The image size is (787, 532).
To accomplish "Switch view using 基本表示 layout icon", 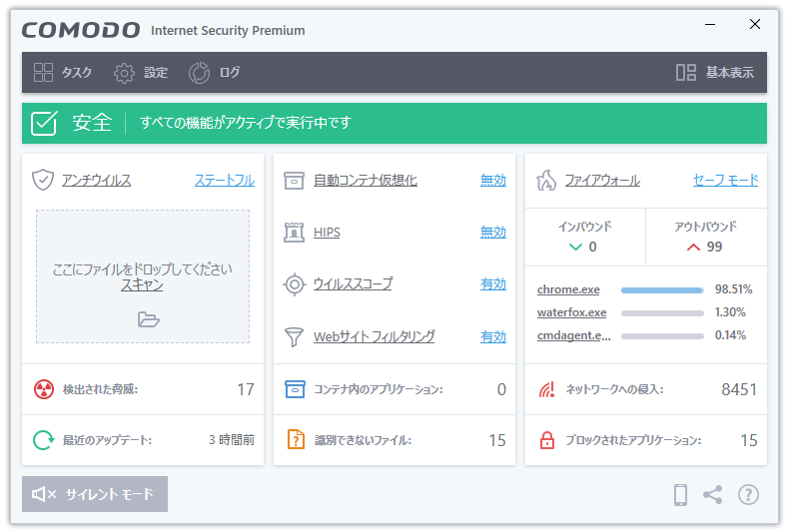I will point(685,72).
